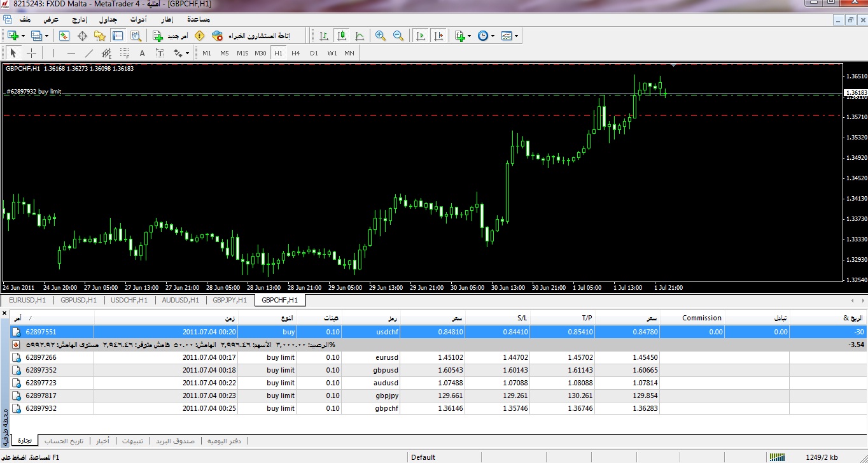The image size is (868, 463).
Task: Toggle the Terminal panel icon
Action: point(118,36)
